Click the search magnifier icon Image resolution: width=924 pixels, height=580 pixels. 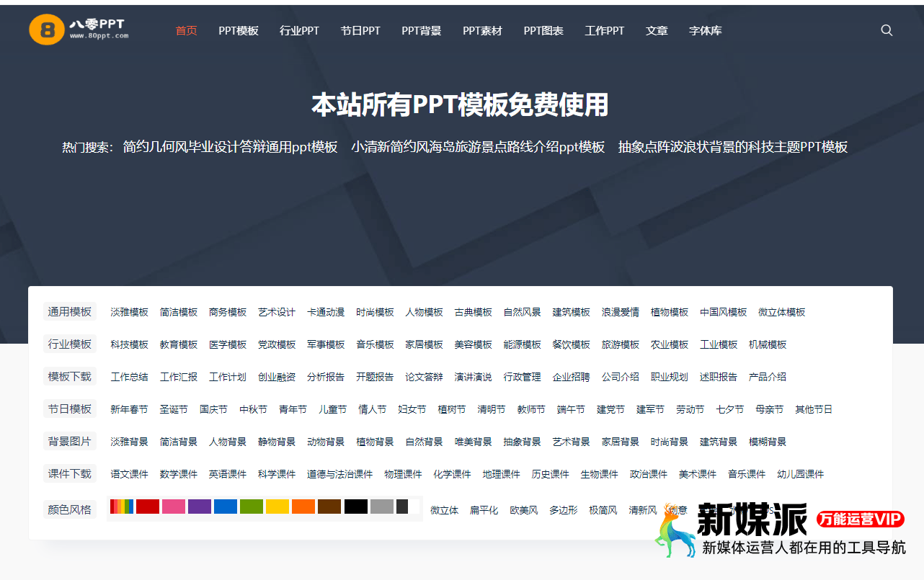886,30
